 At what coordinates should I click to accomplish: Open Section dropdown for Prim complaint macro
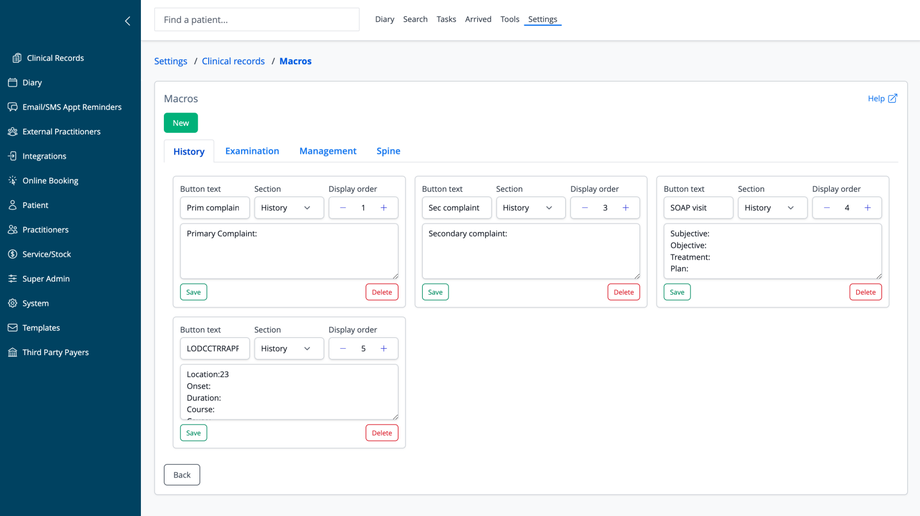(x=288, y=208)
